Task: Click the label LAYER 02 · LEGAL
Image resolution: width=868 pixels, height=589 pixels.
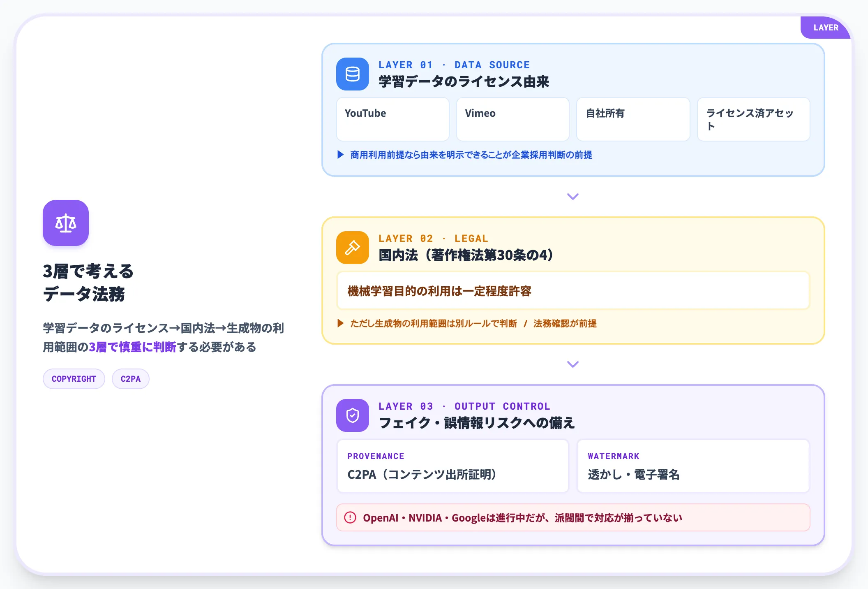Action: tap(434, 239)
